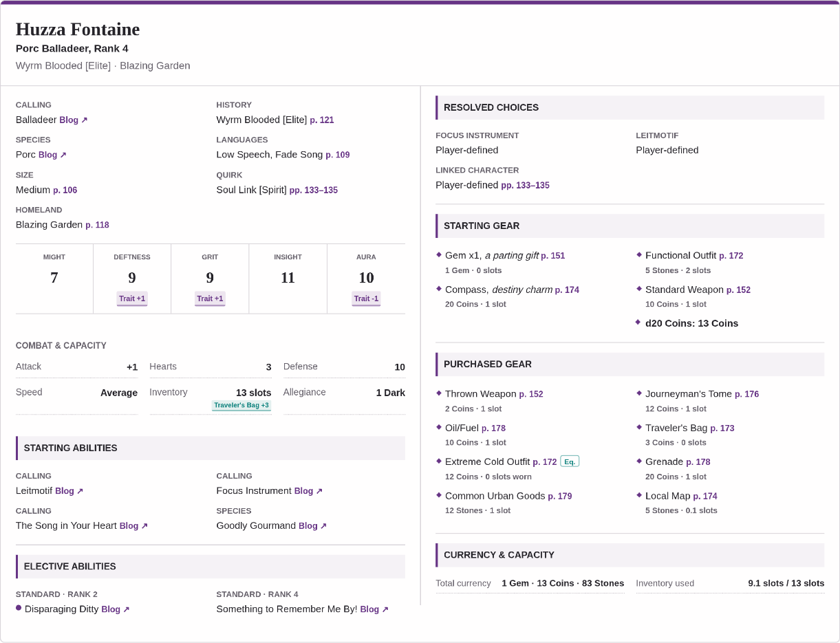This screenshot has height=643, width=840.
Task: Open the Leitmotif ability Blog link
Action: (x=69, y=491)
